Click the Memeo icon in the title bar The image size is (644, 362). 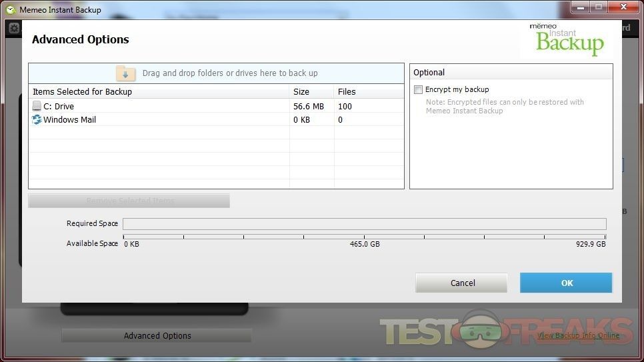click(x=11, y=9)
